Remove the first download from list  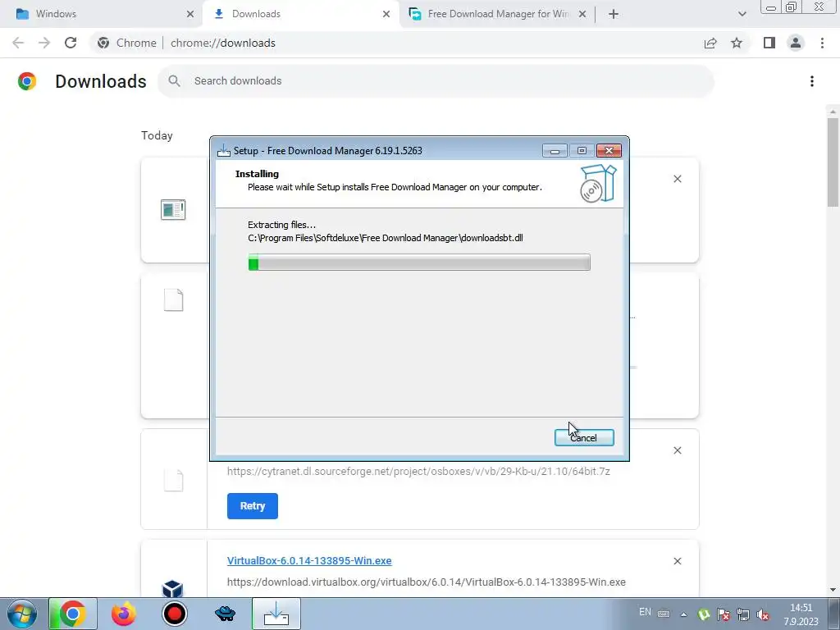point(677,179)
